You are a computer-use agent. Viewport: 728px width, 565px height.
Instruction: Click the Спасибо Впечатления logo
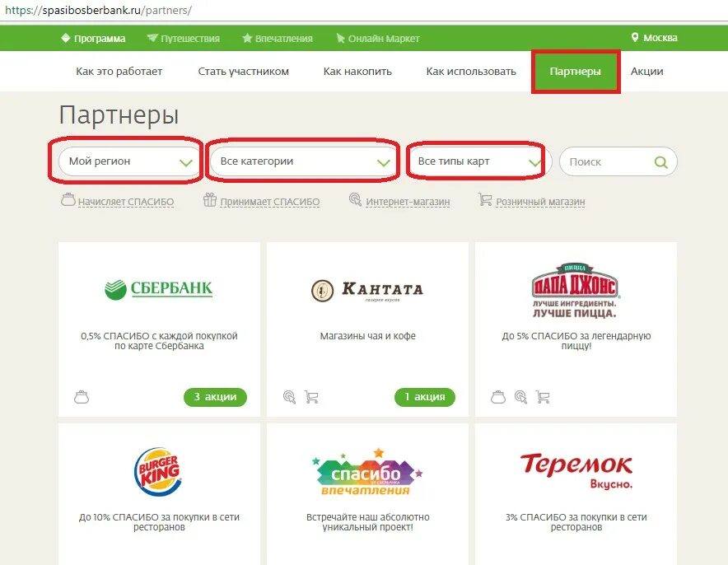[x=367, y=472]
